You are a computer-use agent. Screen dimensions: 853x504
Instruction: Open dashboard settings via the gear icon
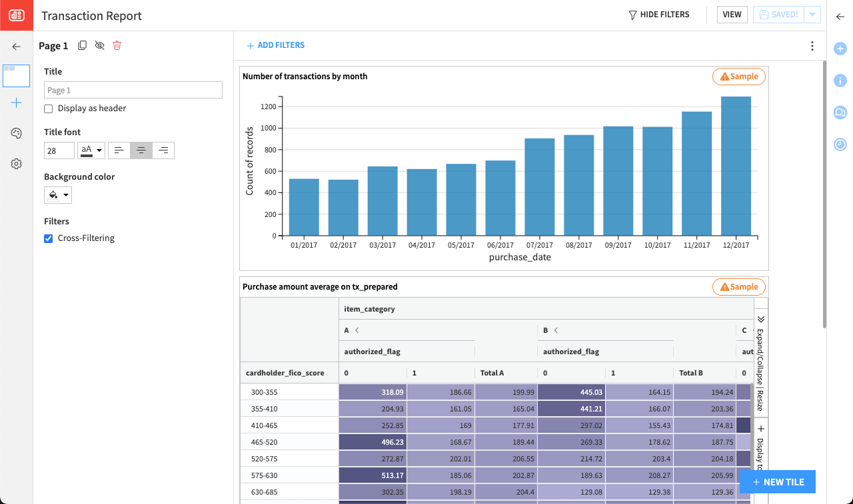(16, 163)
